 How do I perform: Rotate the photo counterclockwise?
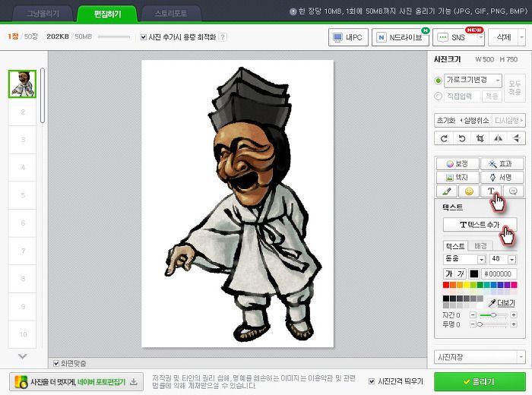tap(462, 138)
